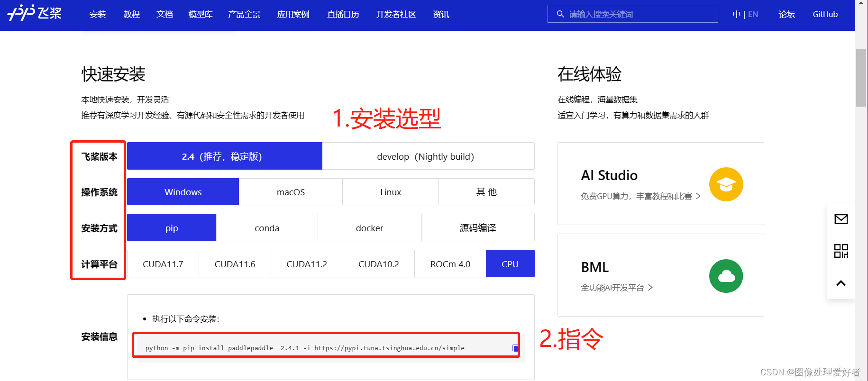Click 全功能AI开发平台 chevron link
Image resolution: width=868 pixels, height=381 pixels.
click(x=617, y=288)
